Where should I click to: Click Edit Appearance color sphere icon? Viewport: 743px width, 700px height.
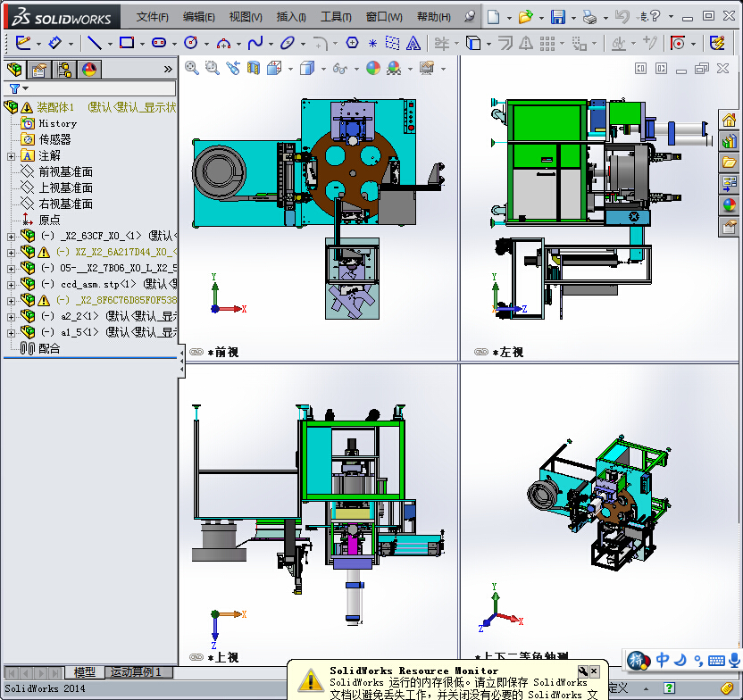(x=373, y=68)
